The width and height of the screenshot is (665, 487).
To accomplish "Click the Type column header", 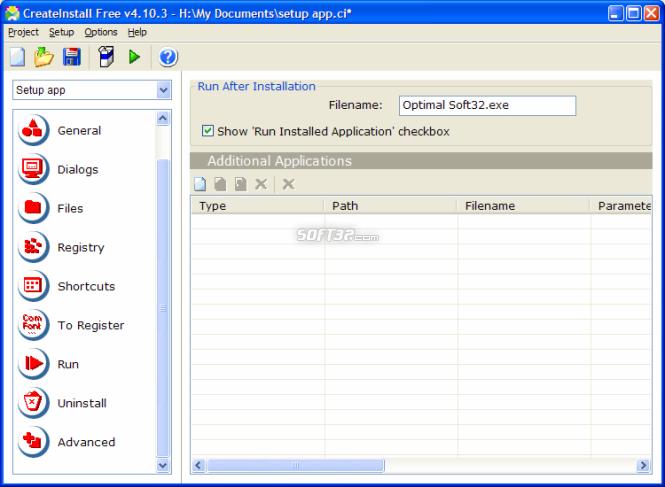I will [257, 206].
